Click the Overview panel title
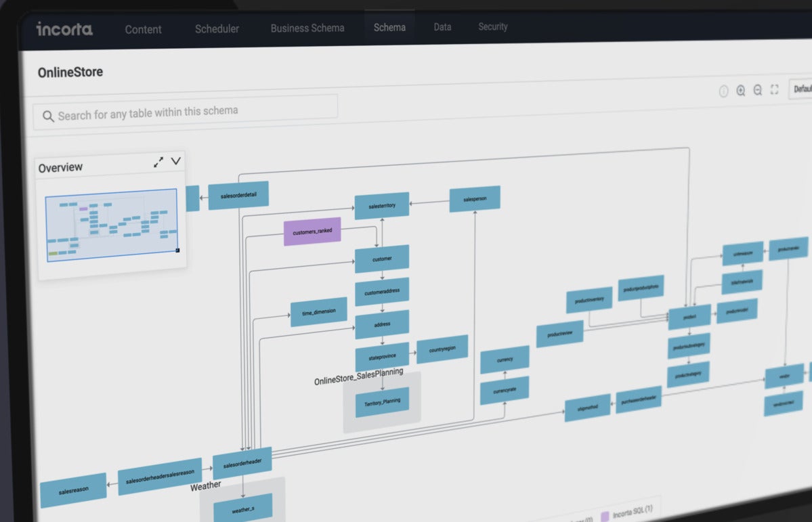The width and height of the screenshot is (812, 522). point(60,168)
